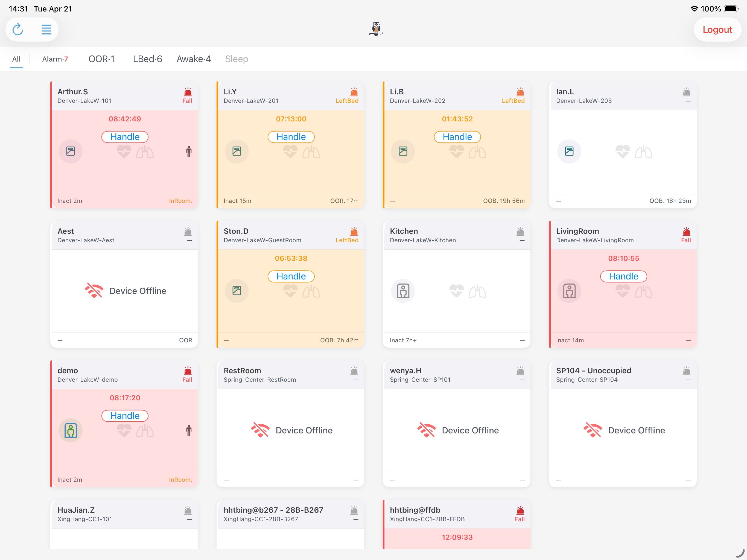Tap wenya.H grey alarm siren icon
The image size is (747, 560).
[x=520, y=371]
